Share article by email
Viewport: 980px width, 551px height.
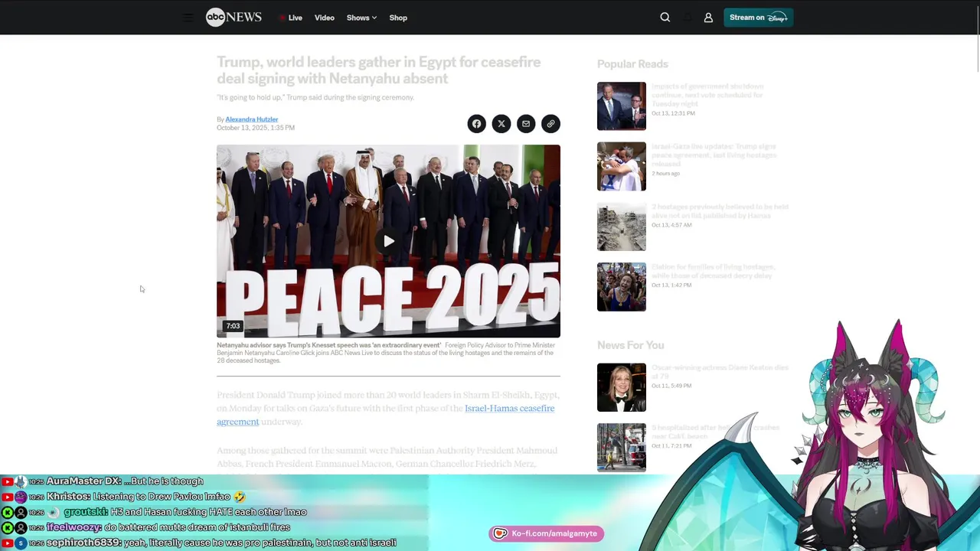click(x=525, y=124)
